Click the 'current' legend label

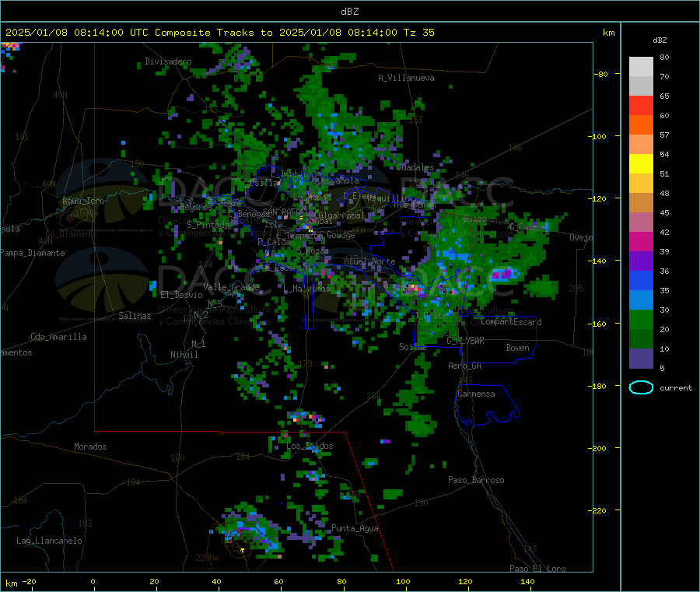pos(676,388)
